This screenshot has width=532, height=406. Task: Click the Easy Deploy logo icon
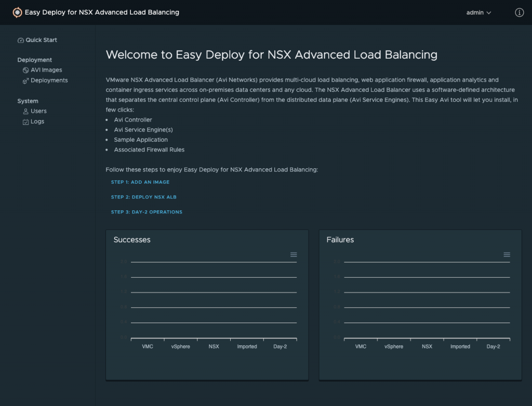(x=17, y=12)
